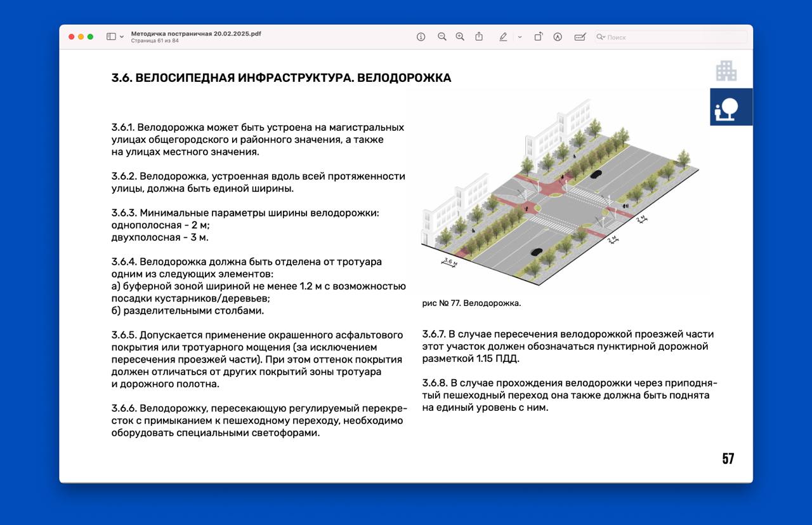Click the line двухполосная - 3 м.
Viewport: 812px width, 525px height.
click(x=160, y=237)
